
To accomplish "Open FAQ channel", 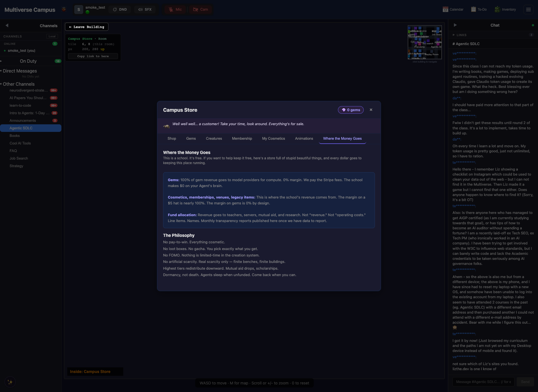I will [x=31, y=151].
